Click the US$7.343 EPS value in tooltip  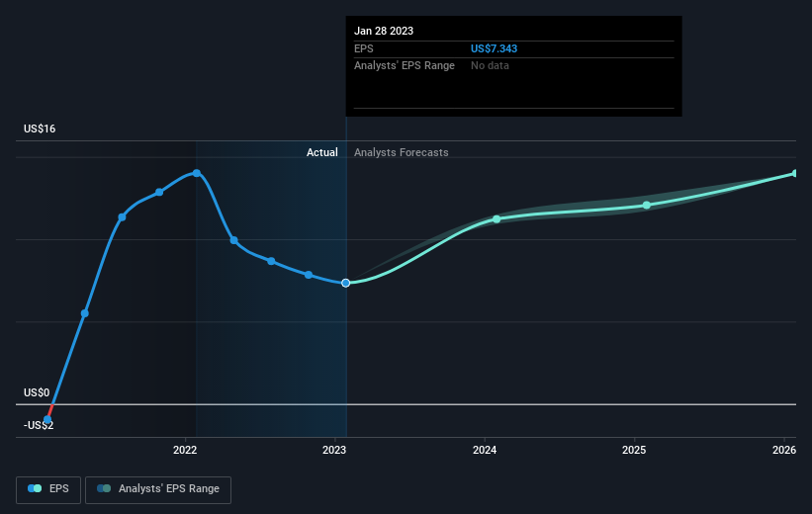point(495,48)
